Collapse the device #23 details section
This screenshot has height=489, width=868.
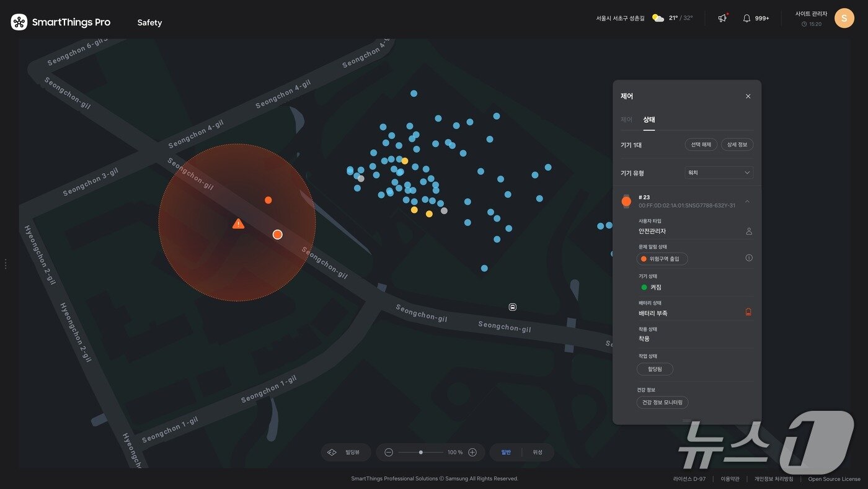[x=747, y=202]
